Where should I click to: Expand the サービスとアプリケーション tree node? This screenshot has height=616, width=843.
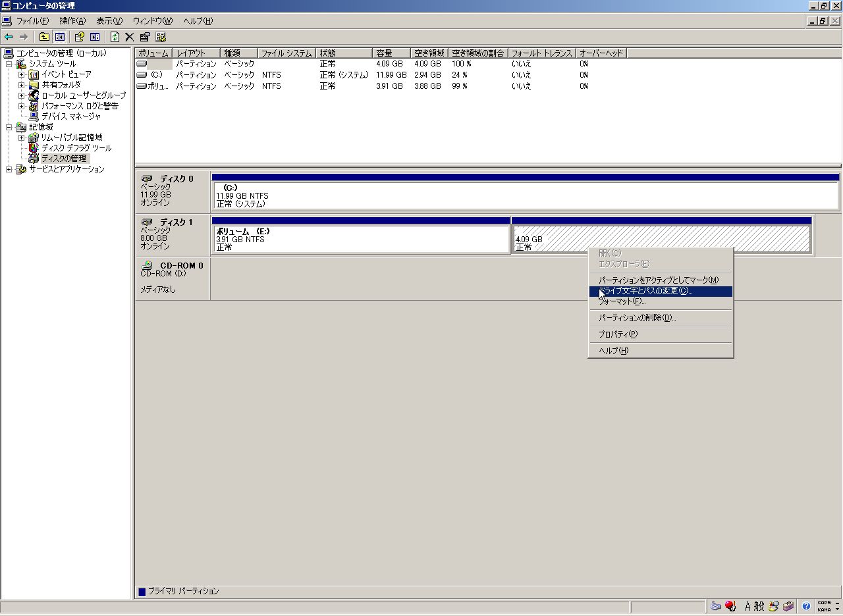click(9, 169)
